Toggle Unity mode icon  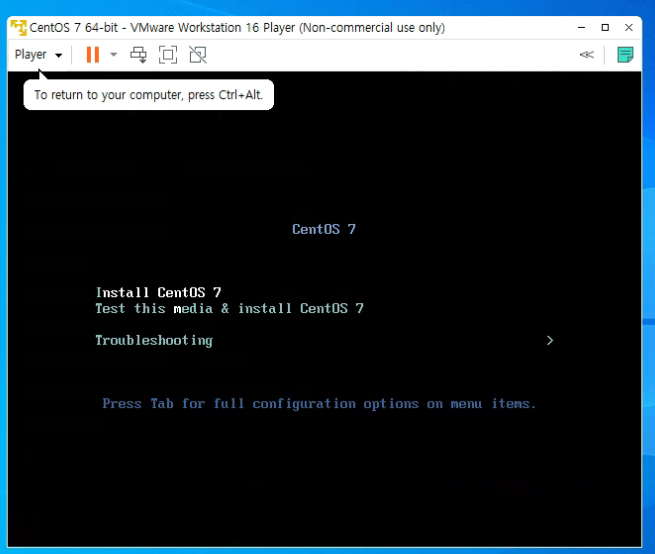pyautogui.click(x=198, y=55)
